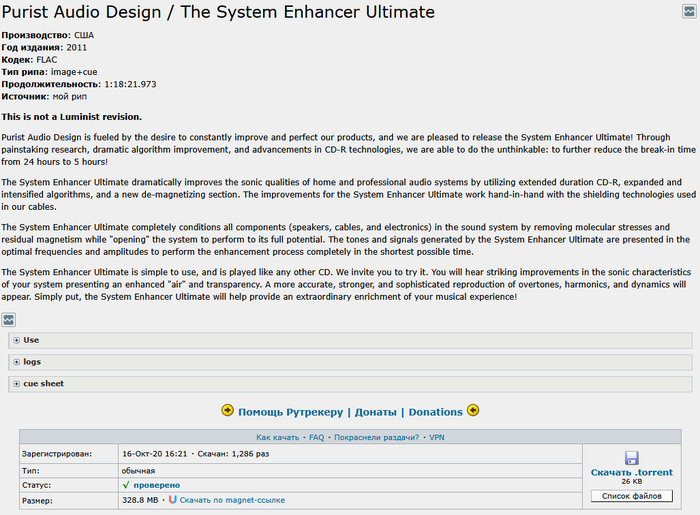
Task: Click the small image placeholder icon above Use
Action: [x=9, y=319]
